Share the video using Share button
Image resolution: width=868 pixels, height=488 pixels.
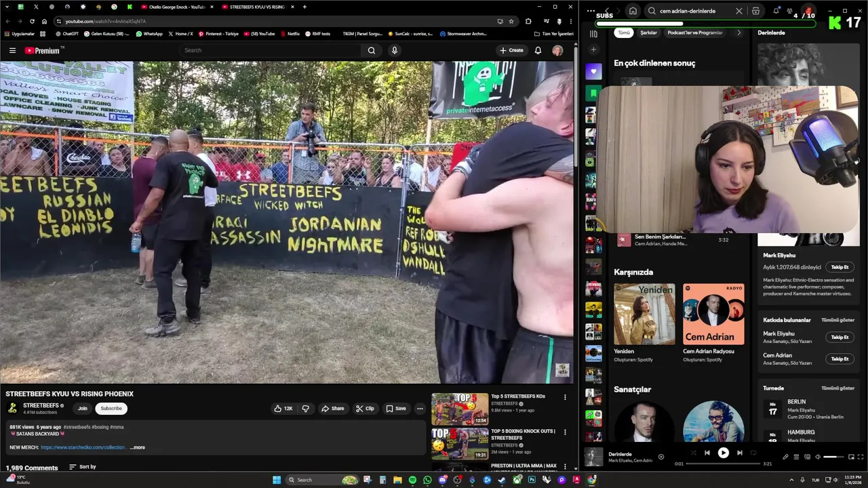click(332, 409)
